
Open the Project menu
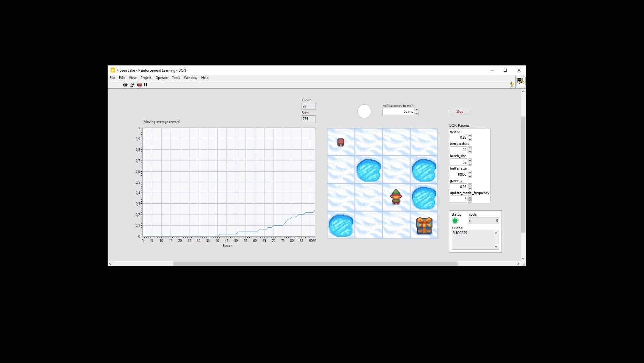click(146, 78)
